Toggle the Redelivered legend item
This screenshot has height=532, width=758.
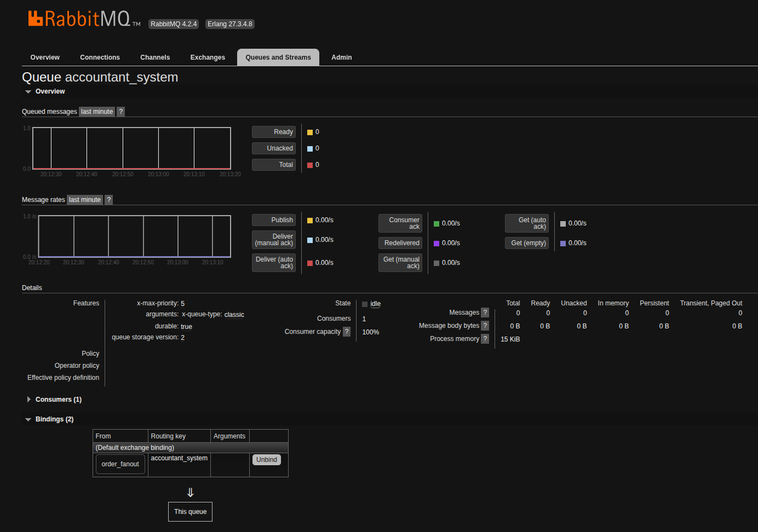(x=400, y=243)
